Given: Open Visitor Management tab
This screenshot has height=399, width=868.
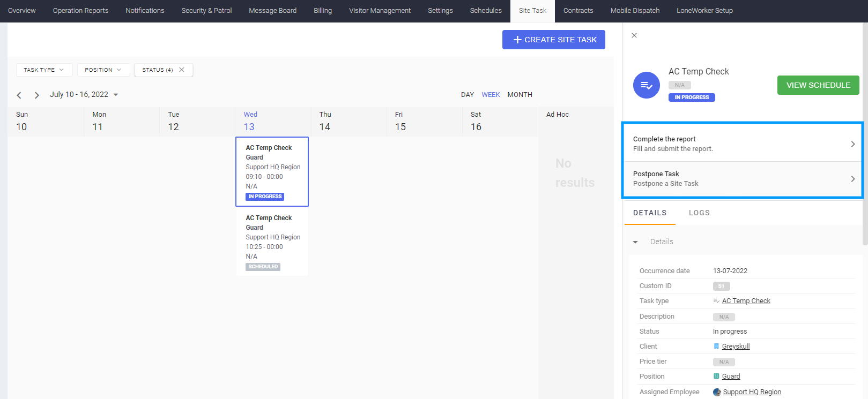Looking at the screenshot, I should (380, 11).
